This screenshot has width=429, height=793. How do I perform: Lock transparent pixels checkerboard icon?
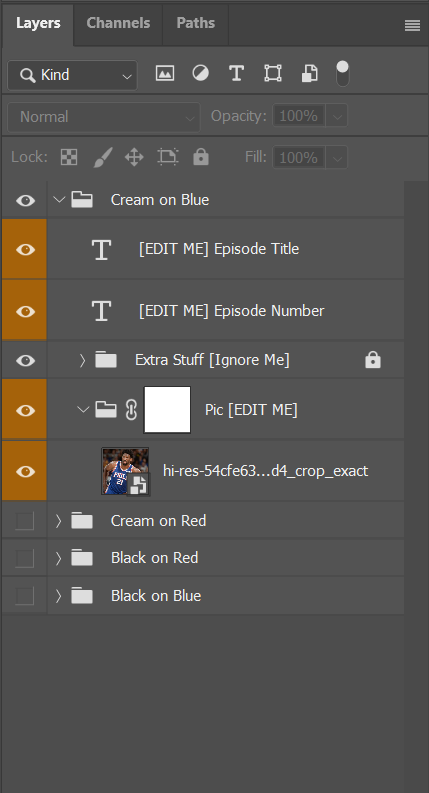pos(69,157)
